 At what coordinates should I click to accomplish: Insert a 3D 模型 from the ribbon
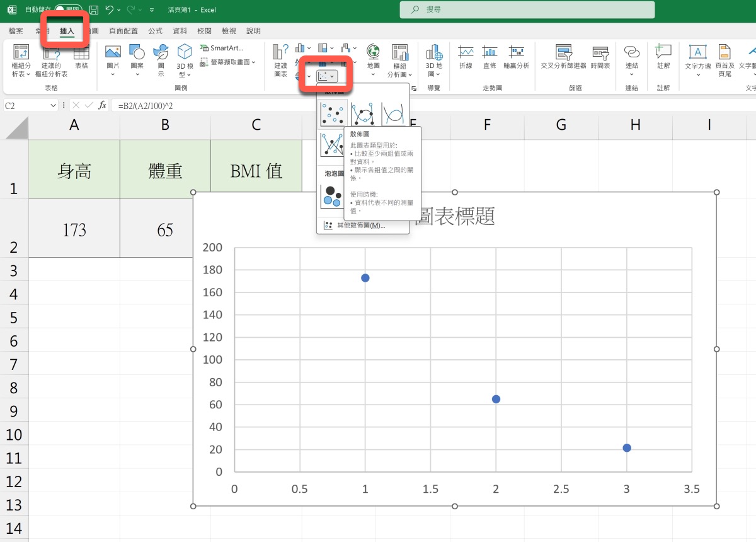185,60
